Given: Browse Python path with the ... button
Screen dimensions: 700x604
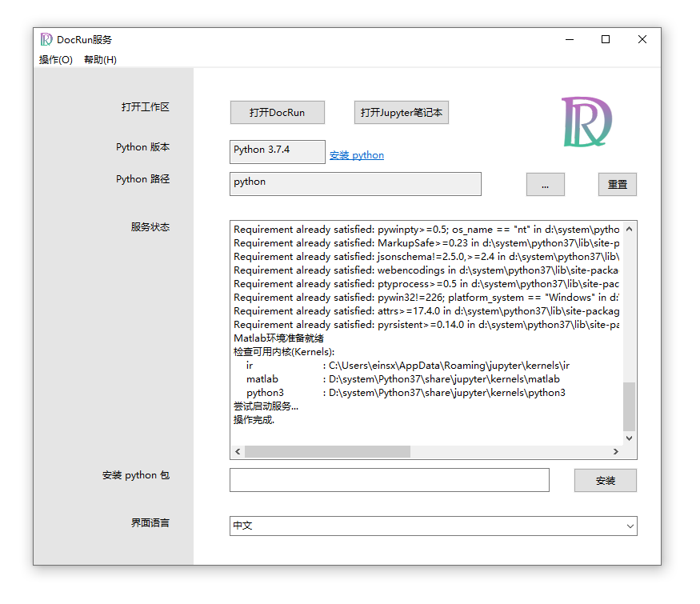Looking at the screenshot, I should [545, 184].
